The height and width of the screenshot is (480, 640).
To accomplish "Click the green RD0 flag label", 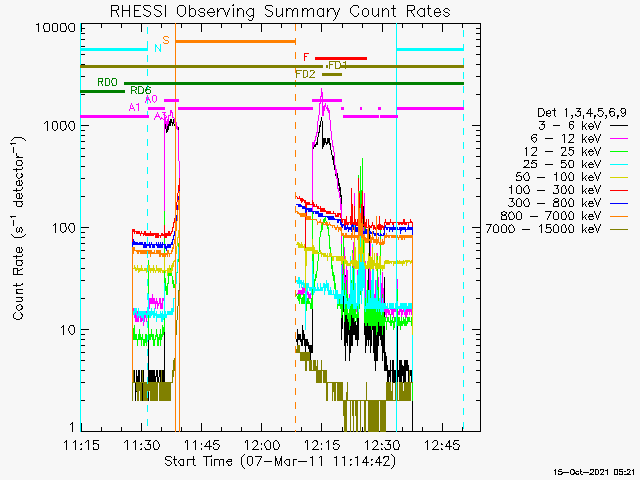I will pos(107,82).
